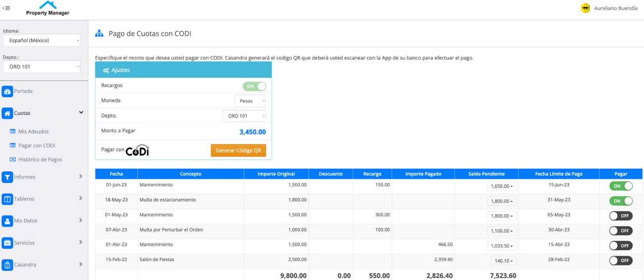Image resolution: width=644 pixels, height=280 pixels.
Task: Click the Informes filter icon
Action: click(x=7, y=177)
